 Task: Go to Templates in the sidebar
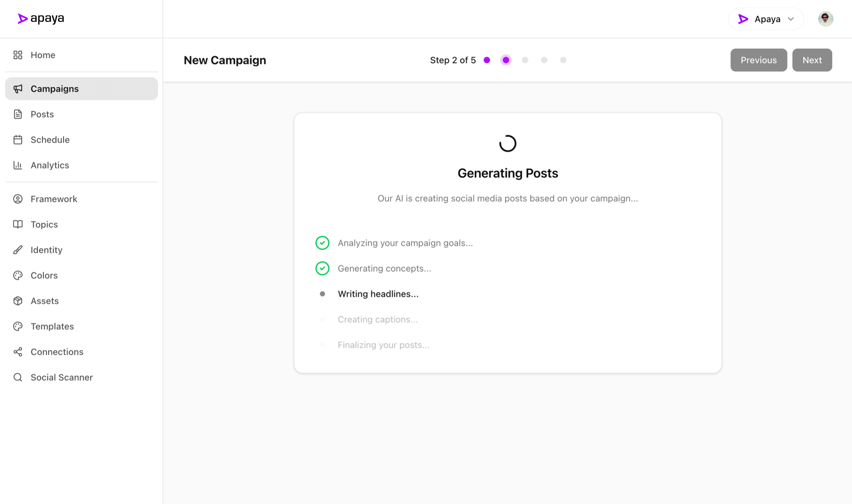coord(52,326)
